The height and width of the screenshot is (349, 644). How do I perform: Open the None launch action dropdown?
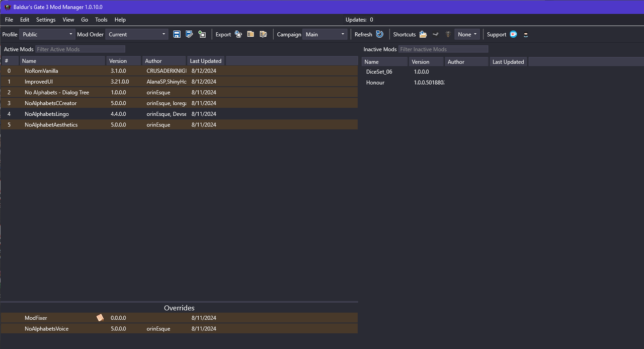[x=467, y=34]
